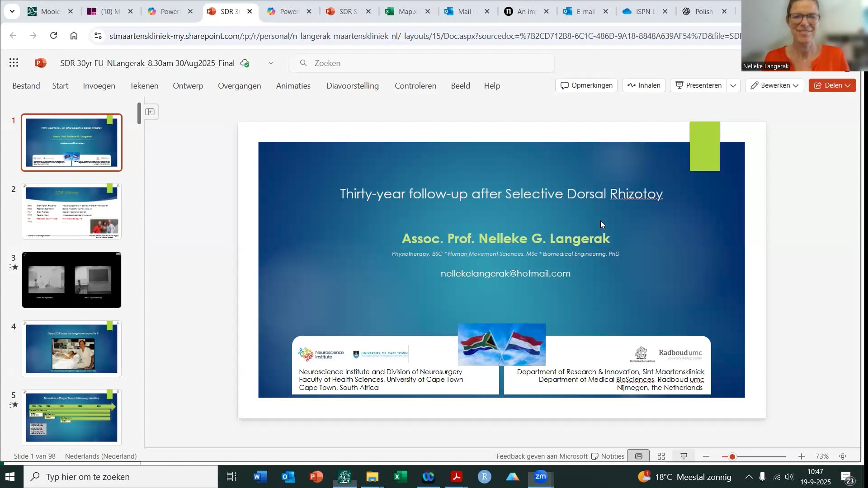Click the zoom out minus icon
The height and width of the screenshot is (488, 868).
point(706,456)
